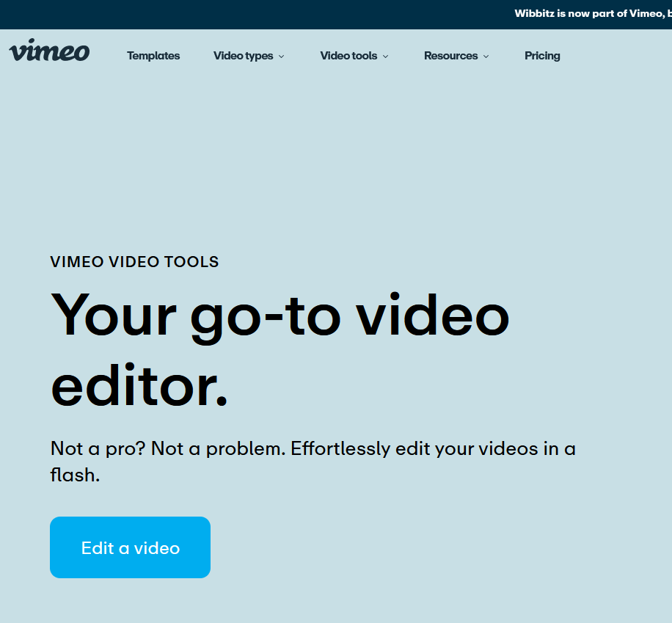The image size is (672, 623).
Task: Click the word 'Vimeo' in the top banner
Action: [646, 14]
